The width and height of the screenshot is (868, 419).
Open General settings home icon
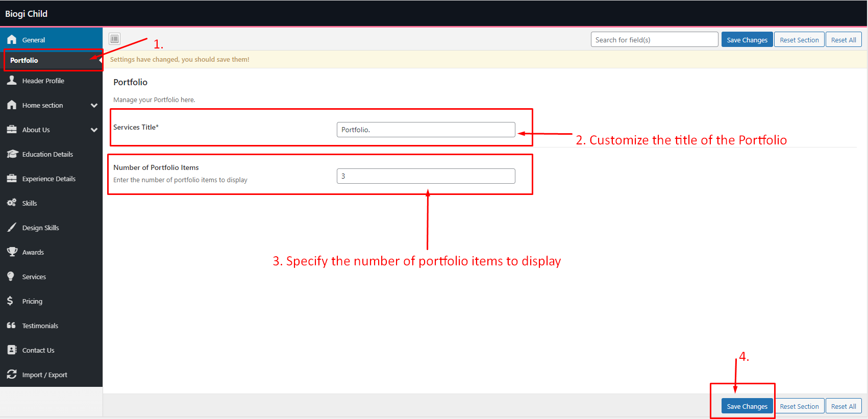point(12,40)
